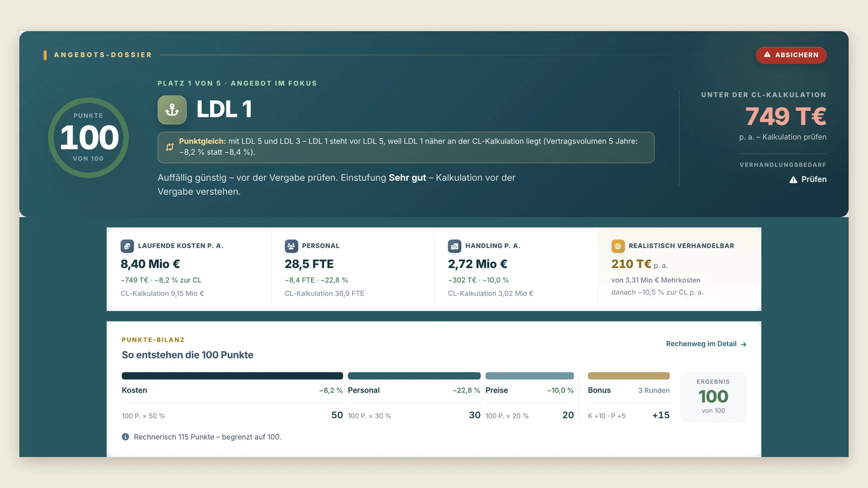Click 'Platz 1 von 5 · Angebot im Fokus'
868x488 pixels.
click(x=237, y=83)
